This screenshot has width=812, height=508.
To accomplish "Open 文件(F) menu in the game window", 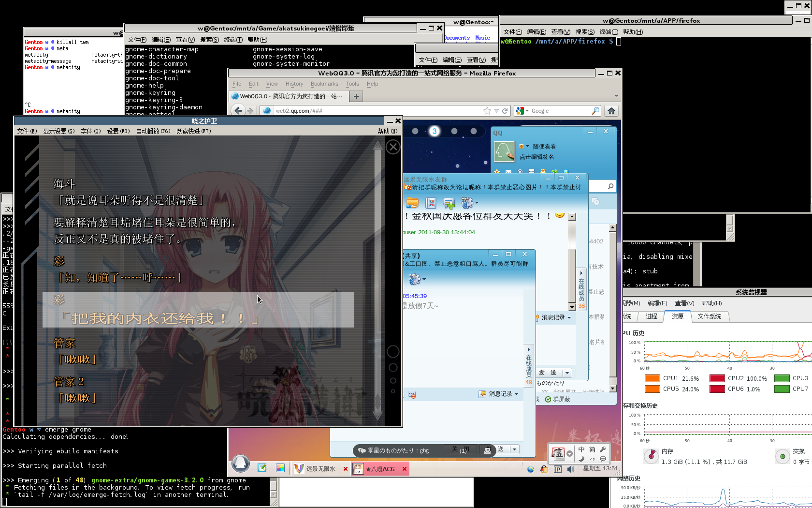I will click(27, 131).
